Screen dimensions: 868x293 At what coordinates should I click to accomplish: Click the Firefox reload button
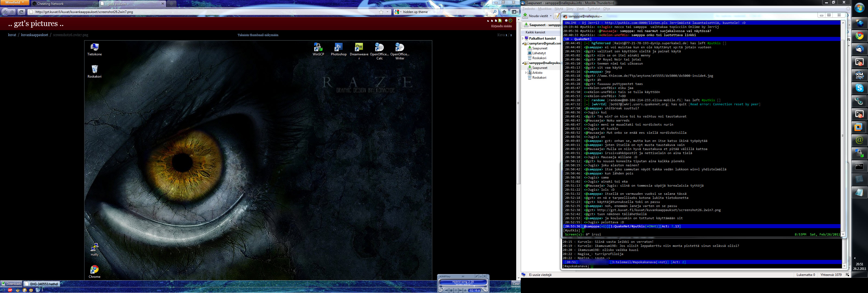point(21,12)
